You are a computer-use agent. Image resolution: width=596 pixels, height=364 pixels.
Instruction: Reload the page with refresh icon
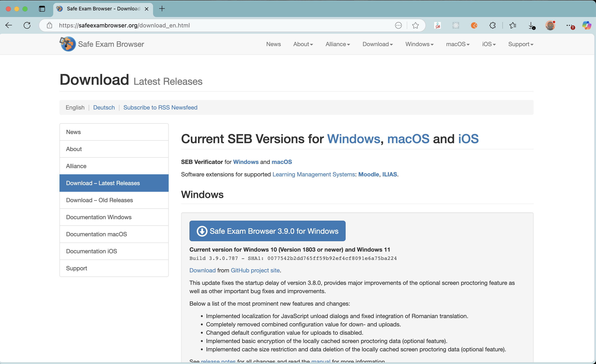point(27,25)
